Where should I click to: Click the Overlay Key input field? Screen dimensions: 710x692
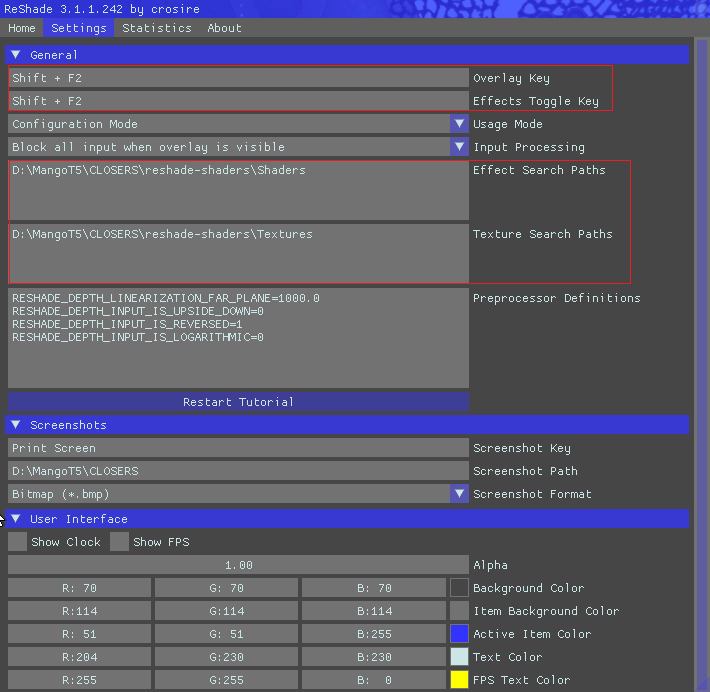coord(238,78)
